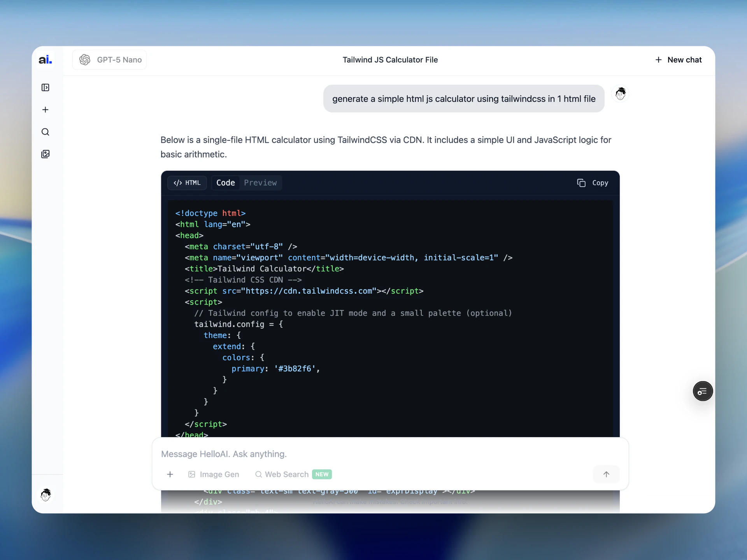Click the Copy code button

(593, 183)
